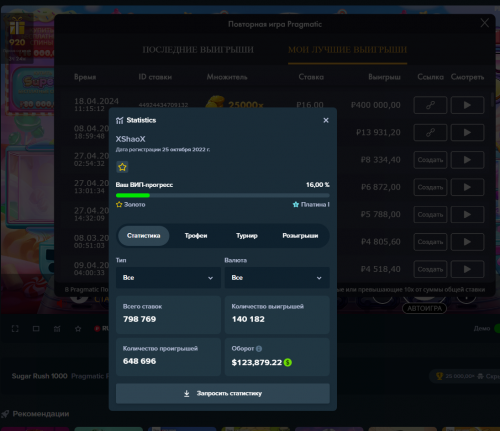Close the Statistics popup
The height and width of the screenshot is (431, 500).
point(326,120)
